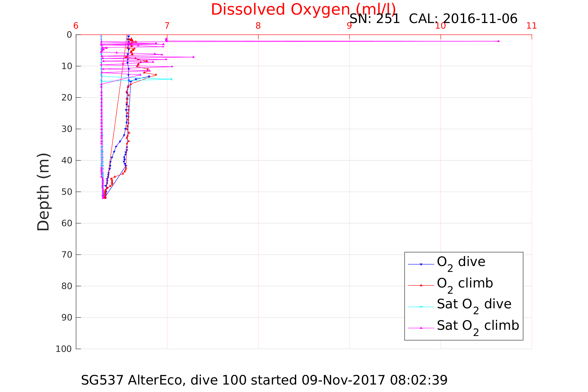The image size is (588, 392).
Task: Click the depth tick label '90'
Action: coord(67,318)
